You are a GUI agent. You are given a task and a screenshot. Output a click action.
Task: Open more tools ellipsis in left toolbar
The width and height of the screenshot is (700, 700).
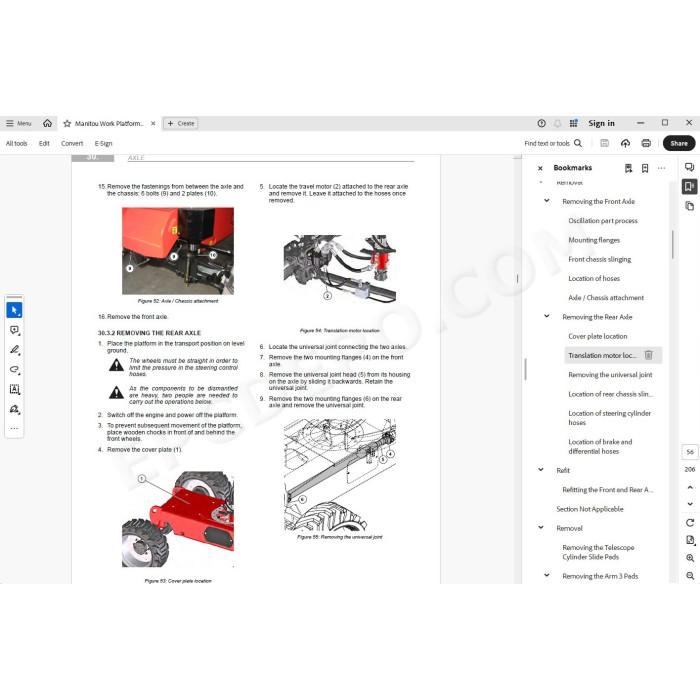point(14,428)
